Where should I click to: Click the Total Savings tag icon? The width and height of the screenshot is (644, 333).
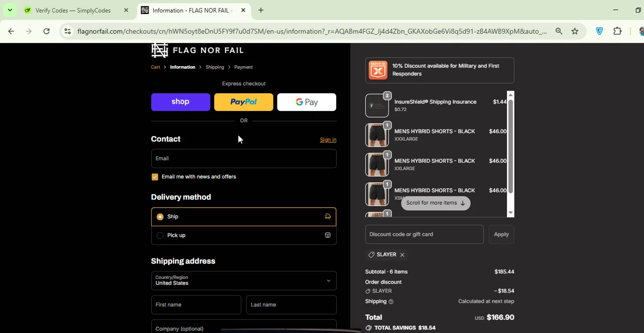coord(368,328)
